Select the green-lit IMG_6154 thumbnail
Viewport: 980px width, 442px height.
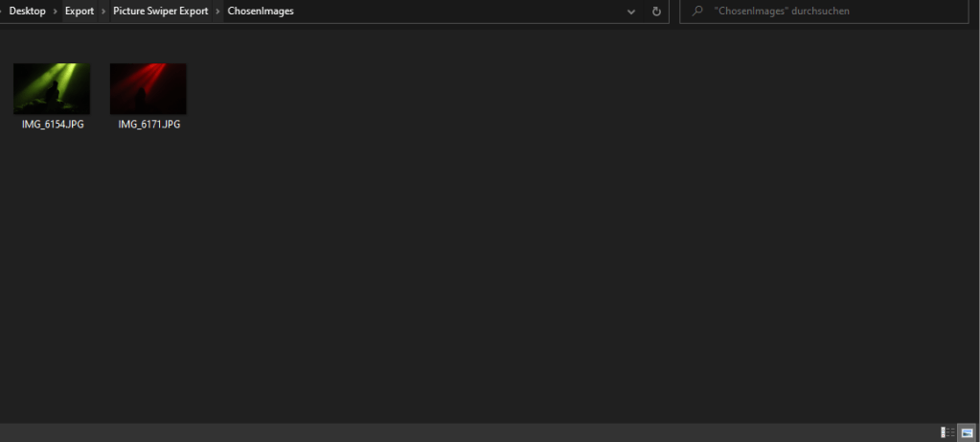[52, 88]
